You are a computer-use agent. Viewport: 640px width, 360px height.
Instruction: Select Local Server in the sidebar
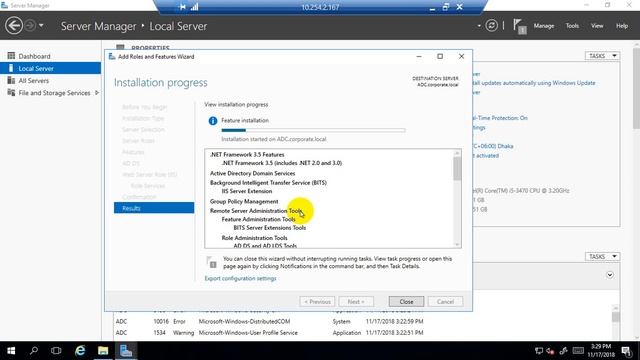click(50, 68)
